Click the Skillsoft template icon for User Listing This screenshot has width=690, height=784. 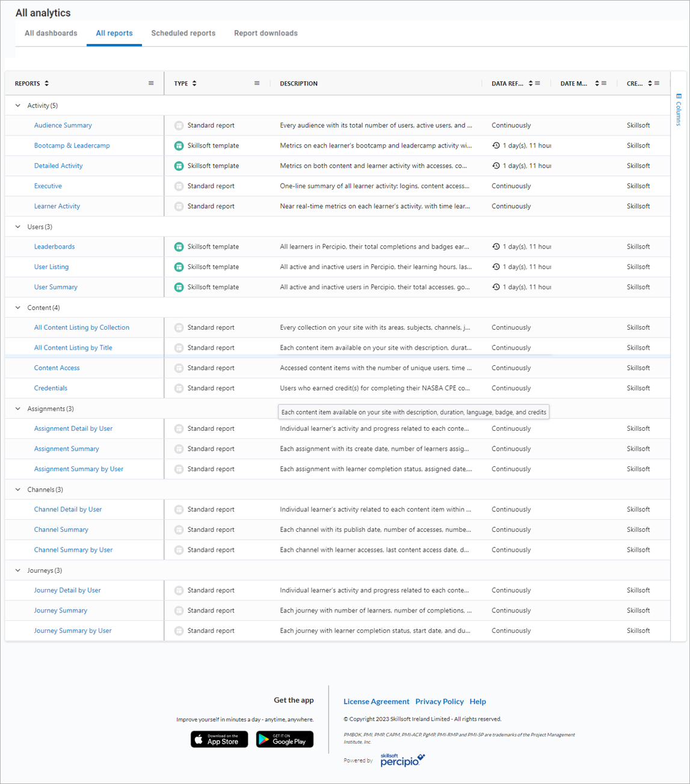179,267
